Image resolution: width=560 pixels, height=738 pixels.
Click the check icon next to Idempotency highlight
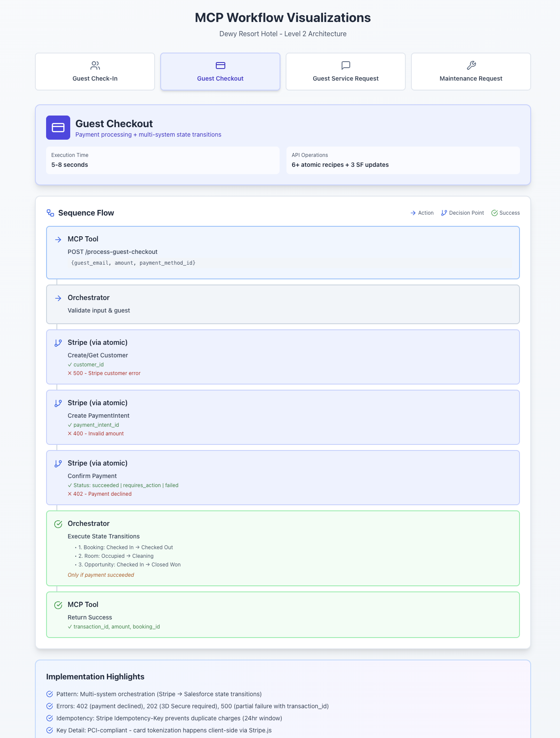click(x=50, y=718)
